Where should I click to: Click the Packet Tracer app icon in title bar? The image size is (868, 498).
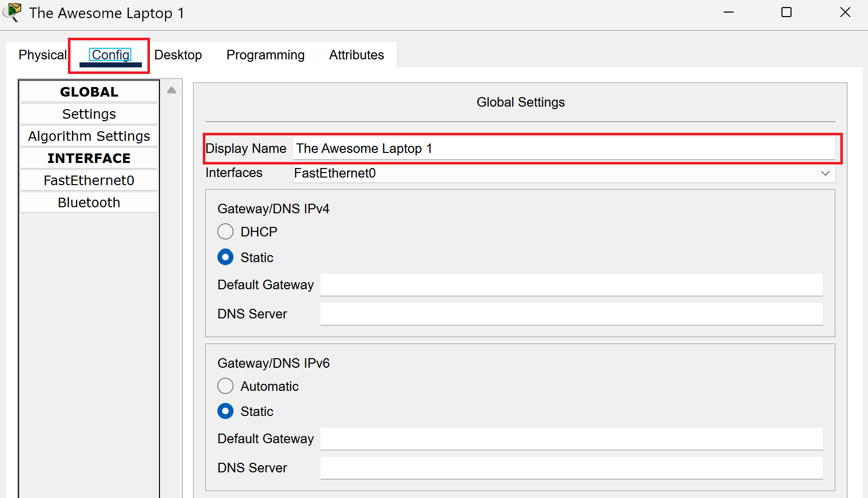[12, 12]
